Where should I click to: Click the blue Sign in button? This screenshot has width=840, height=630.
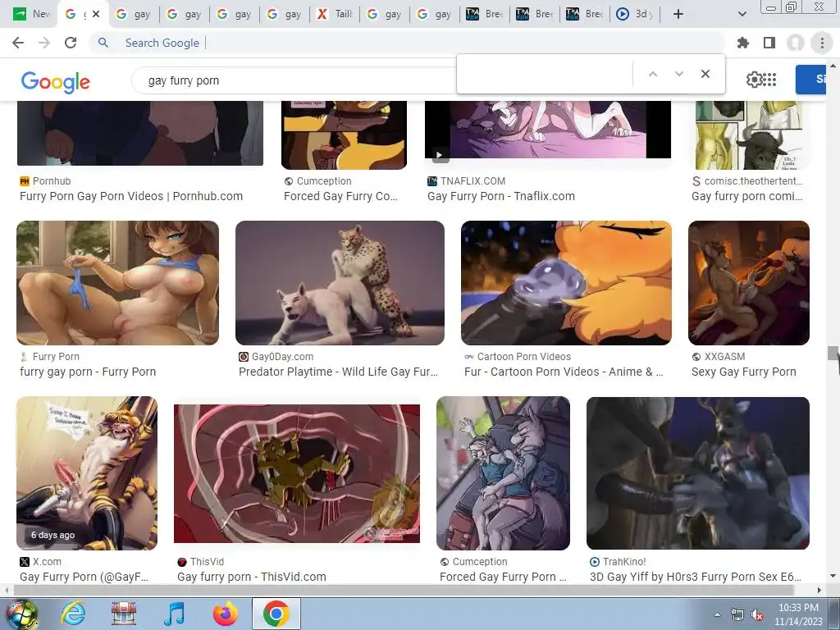tap(810, 80)
